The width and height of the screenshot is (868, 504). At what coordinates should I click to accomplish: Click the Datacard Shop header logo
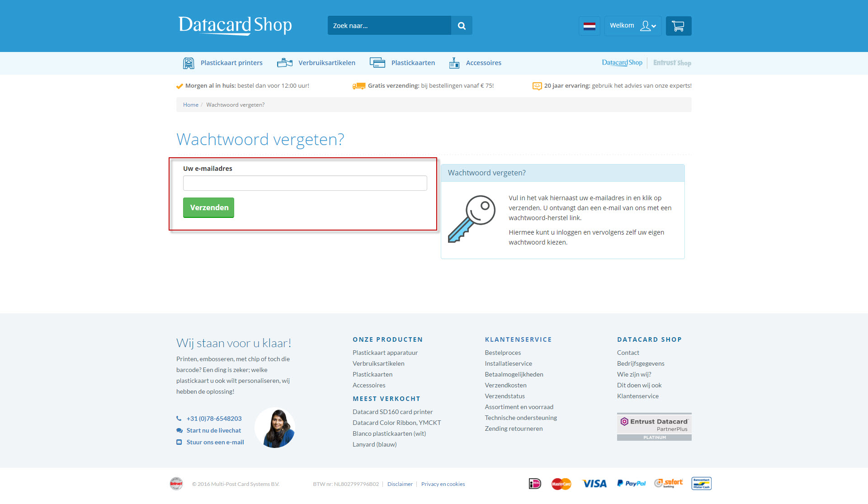(235, 25)
